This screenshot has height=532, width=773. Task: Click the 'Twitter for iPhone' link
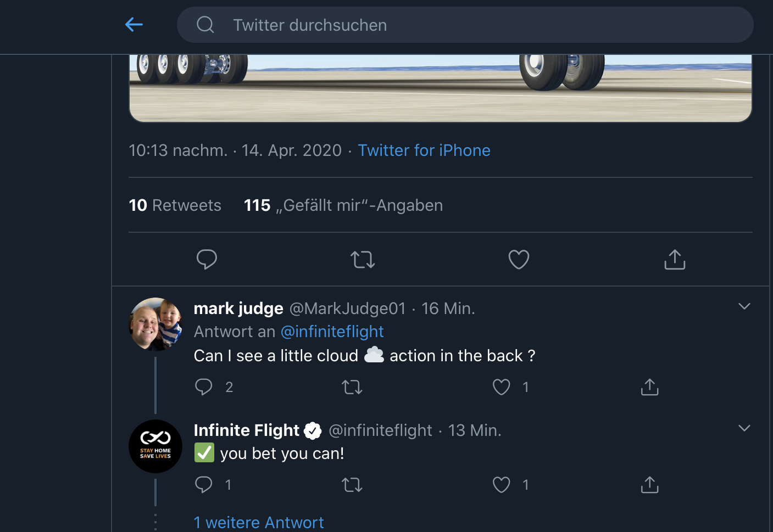tap(424, 150)
